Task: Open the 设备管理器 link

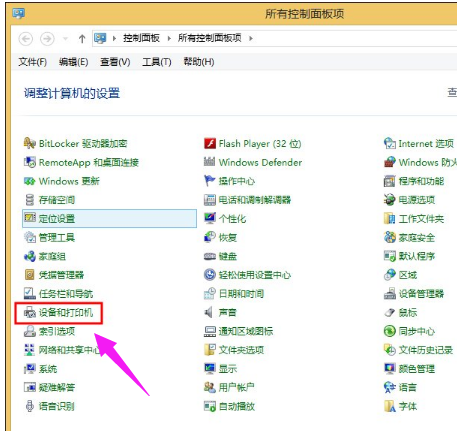Action: [x=421, y=294]
